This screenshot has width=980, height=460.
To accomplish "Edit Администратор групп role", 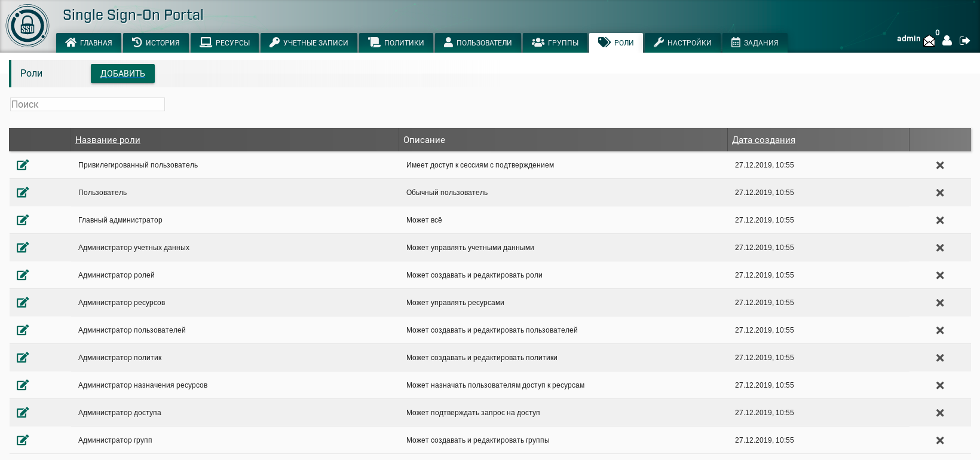I will (x=23, y=440).
